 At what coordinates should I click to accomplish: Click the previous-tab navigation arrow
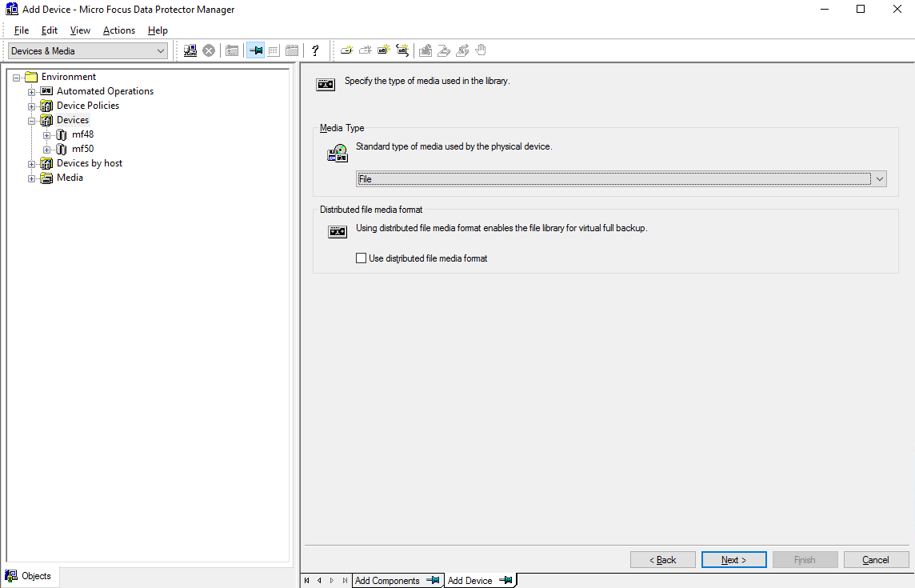coord(319,581)
